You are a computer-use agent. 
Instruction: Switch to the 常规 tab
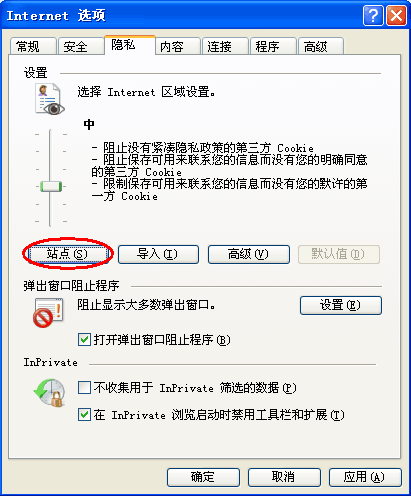coord(33,46)
